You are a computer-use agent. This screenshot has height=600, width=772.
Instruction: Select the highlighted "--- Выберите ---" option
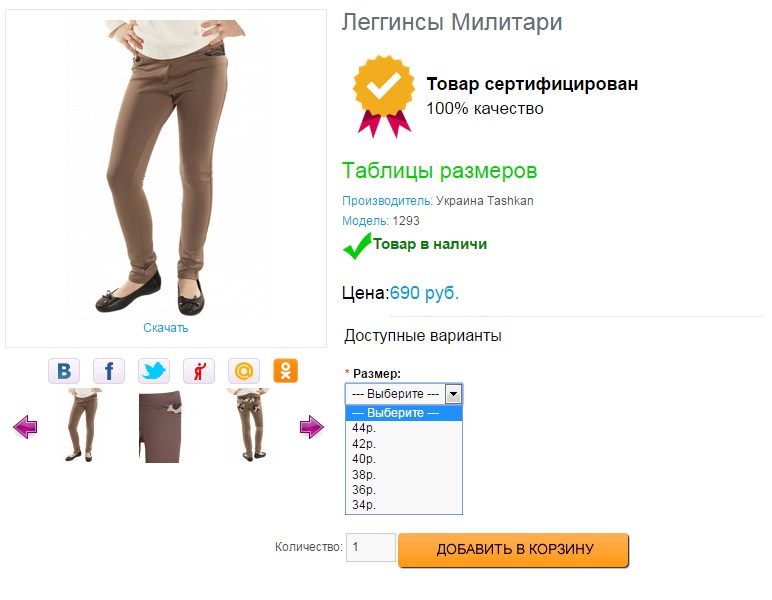click(403, 413)
